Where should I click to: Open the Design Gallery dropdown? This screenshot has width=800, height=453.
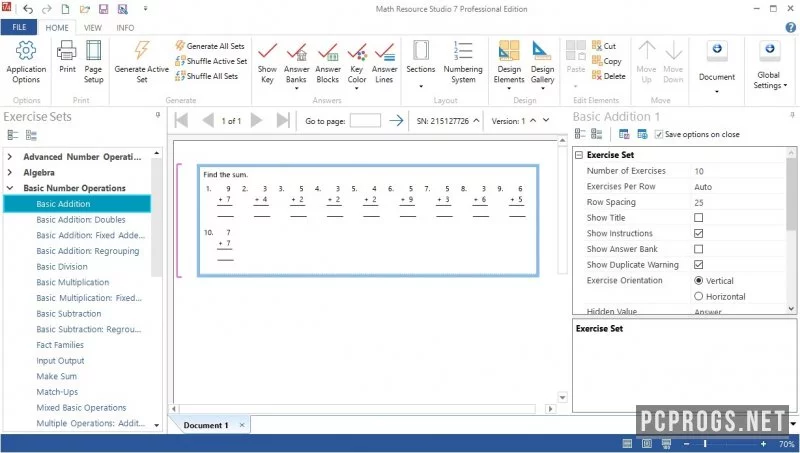[542, 88]
